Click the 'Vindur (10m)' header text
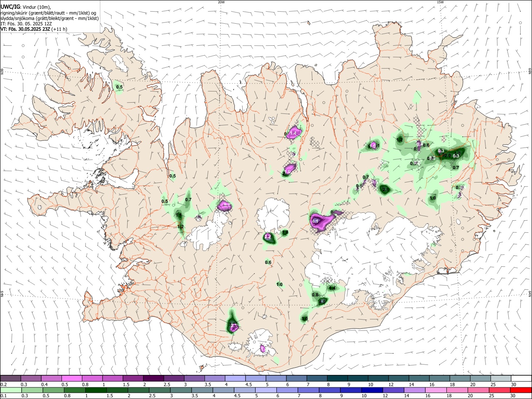This screenshot has height=399, width=532. point(36,7)
